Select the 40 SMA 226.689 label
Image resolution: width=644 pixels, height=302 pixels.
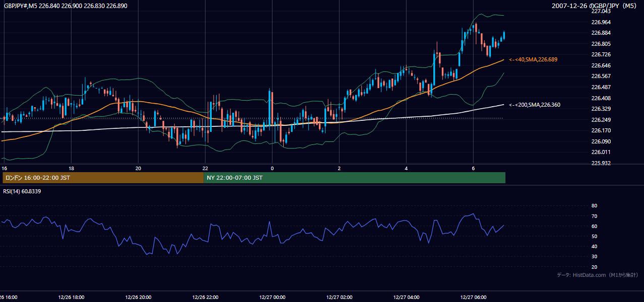point(533,59)
